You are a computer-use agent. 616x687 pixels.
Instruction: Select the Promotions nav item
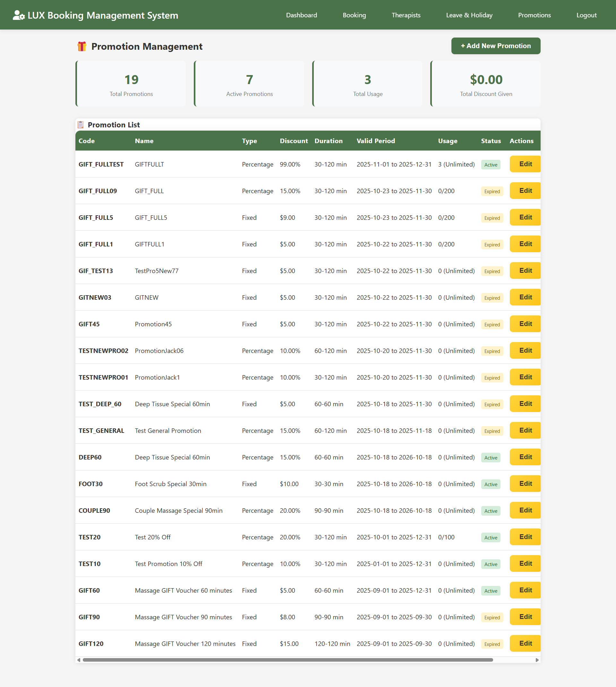pyautogui.click(x=534, y=15)
